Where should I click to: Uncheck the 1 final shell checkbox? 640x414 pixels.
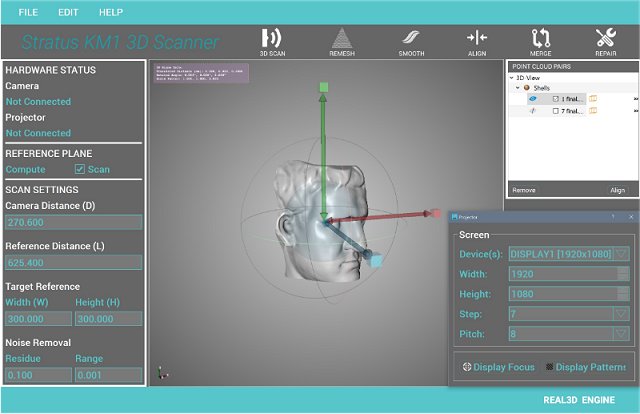[556, 99]
